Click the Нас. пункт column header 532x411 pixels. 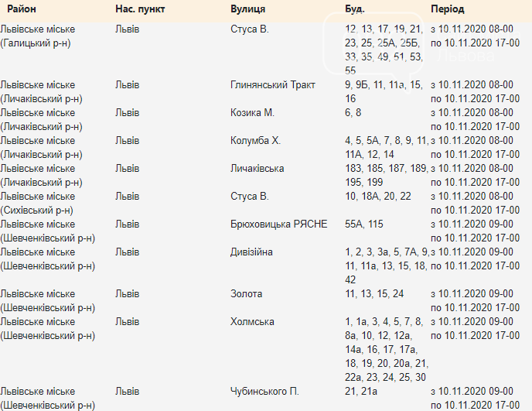(140, 9)
